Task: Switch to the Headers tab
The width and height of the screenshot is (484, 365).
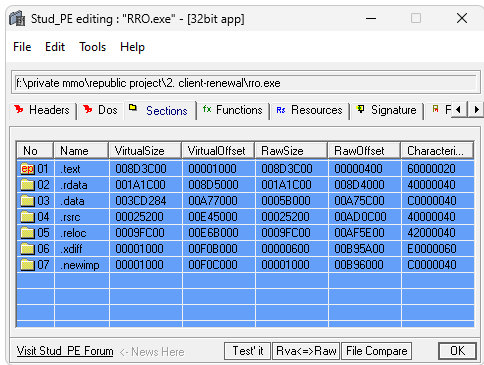Action: click(x=42, y=110)
